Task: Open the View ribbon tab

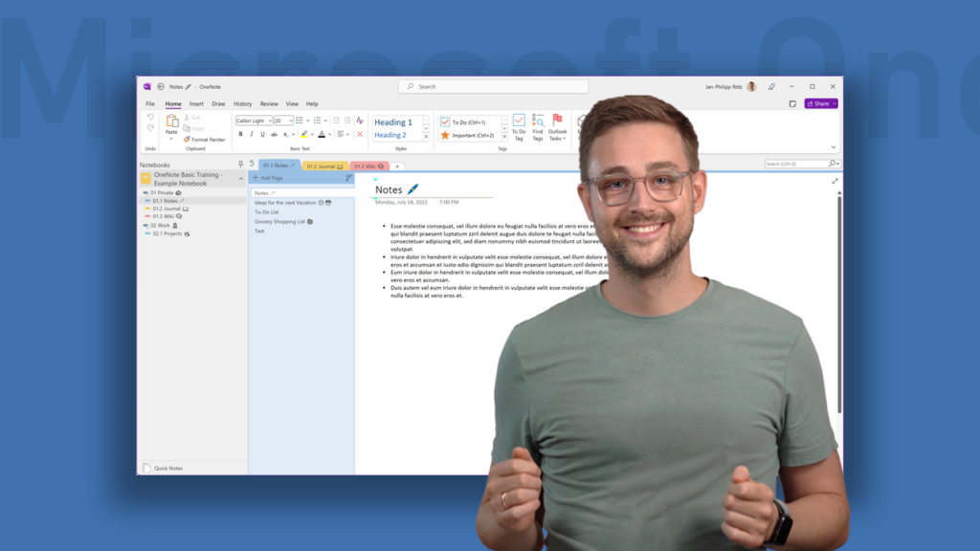Action: click(x=292, y=103)
